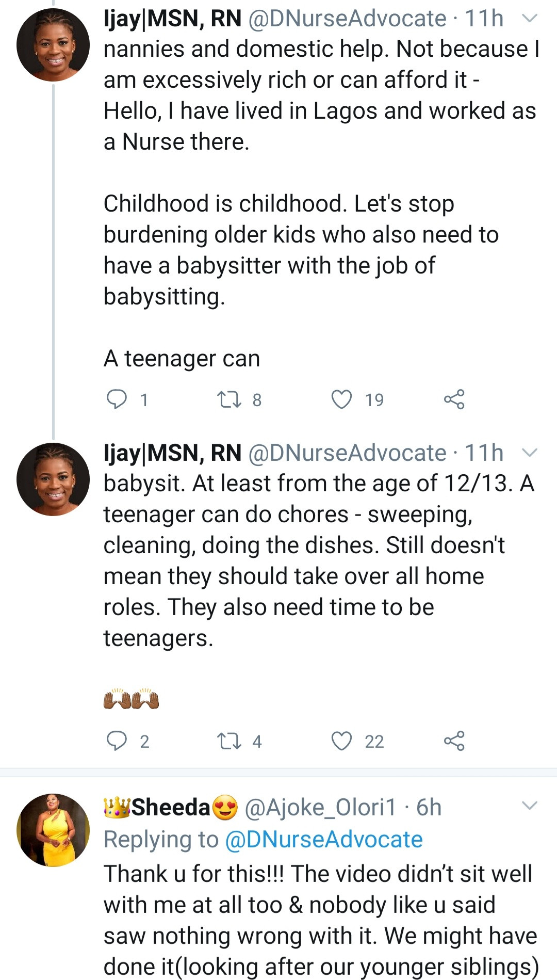View Ijay's profile photo on second tweet
This screenshot has height=980, width=557.
tap(53, 479)
